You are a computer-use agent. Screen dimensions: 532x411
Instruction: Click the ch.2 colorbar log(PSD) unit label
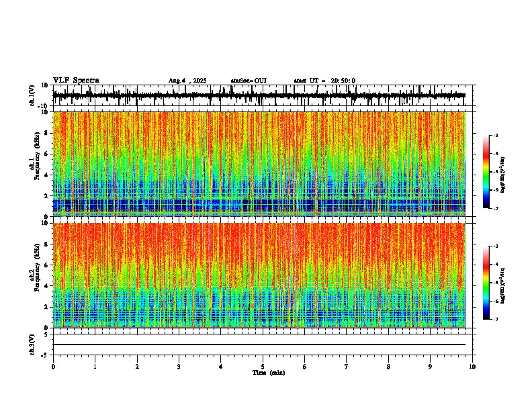(x=503, y=285)
